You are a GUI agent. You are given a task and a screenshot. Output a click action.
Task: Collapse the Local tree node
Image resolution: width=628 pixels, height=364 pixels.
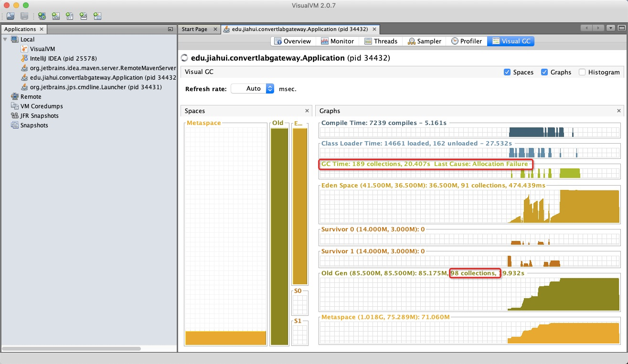point(5,40)
